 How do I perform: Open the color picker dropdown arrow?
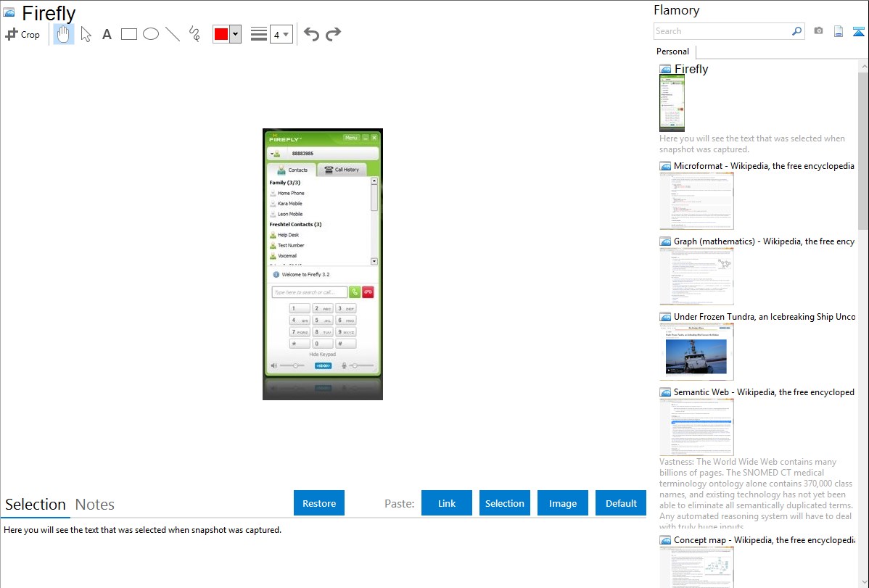pyautogui.click(x=236, y=34)
